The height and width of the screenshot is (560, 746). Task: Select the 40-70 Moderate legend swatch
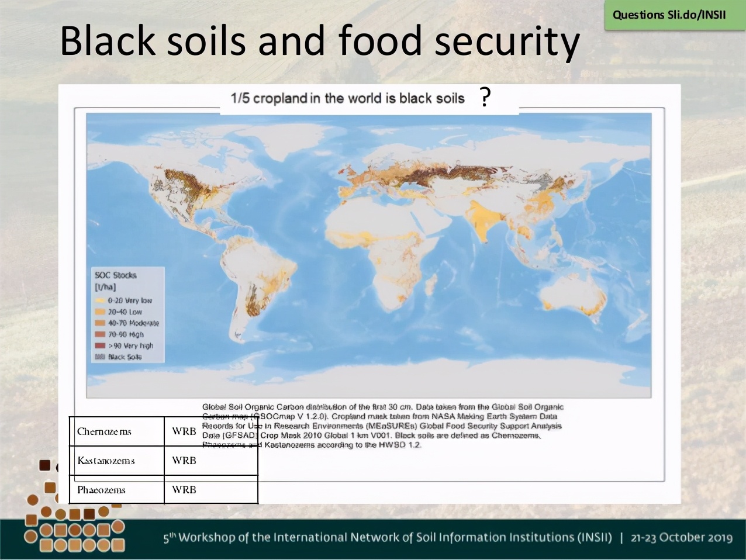(100, 323)
